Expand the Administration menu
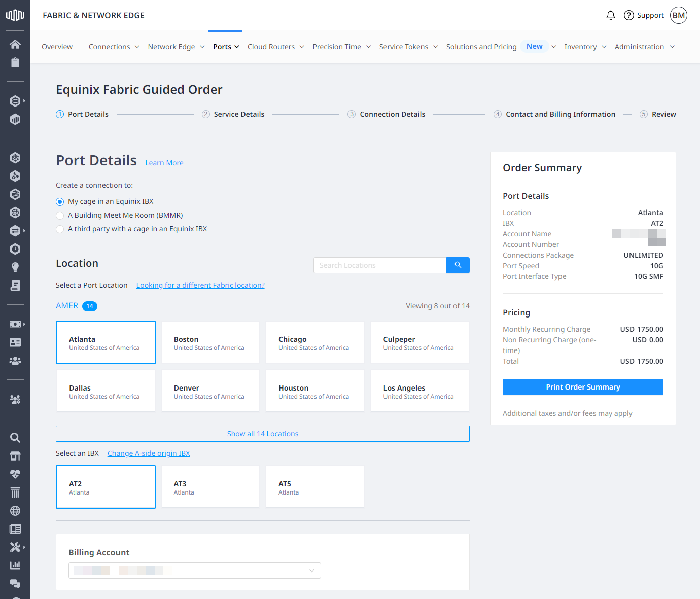Viewport: 700px width, 599px height. pyautogui.click(x=645, y=47)
